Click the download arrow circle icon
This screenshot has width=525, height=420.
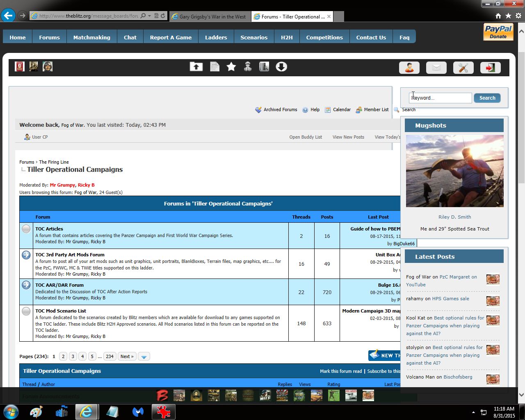click(281, 67)
